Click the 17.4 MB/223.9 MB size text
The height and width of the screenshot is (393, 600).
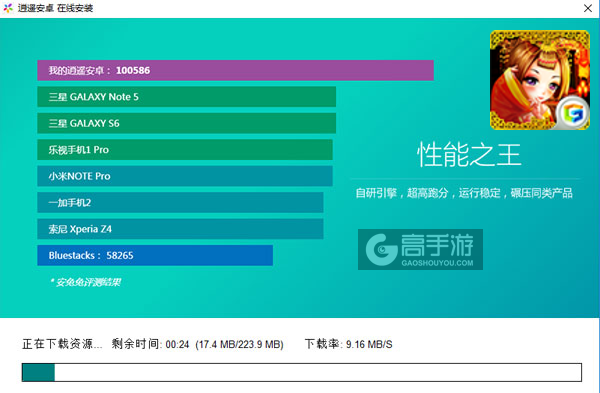(x=239, y=344)
